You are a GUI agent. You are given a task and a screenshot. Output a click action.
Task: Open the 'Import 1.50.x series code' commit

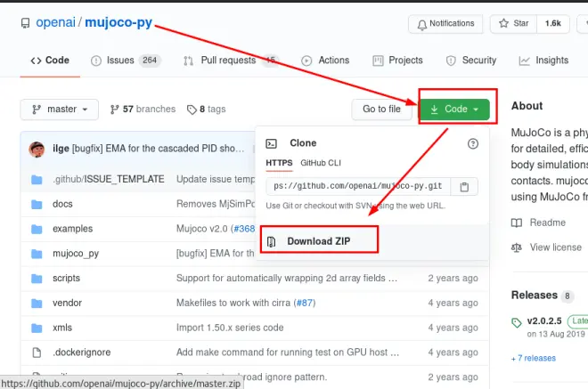[230, 328]
